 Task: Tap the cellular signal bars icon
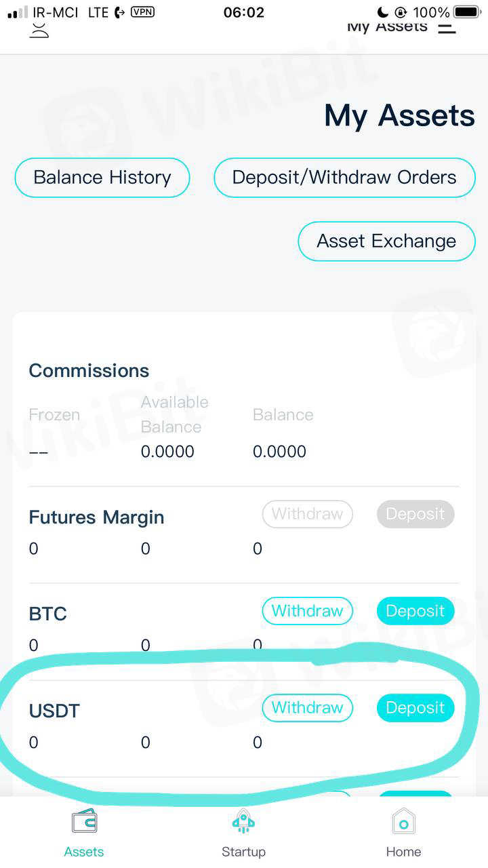[x=18, y=13]
